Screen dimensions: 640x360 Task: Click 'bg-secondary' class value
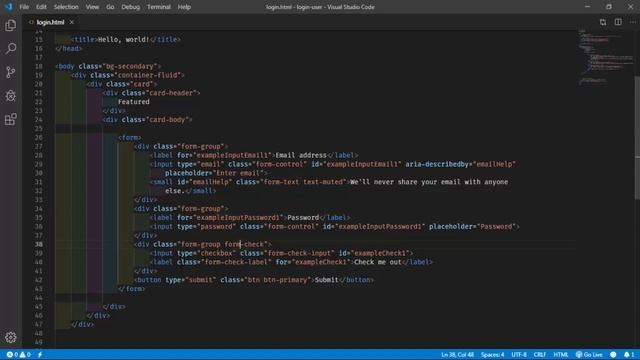[x=130, y=66]
